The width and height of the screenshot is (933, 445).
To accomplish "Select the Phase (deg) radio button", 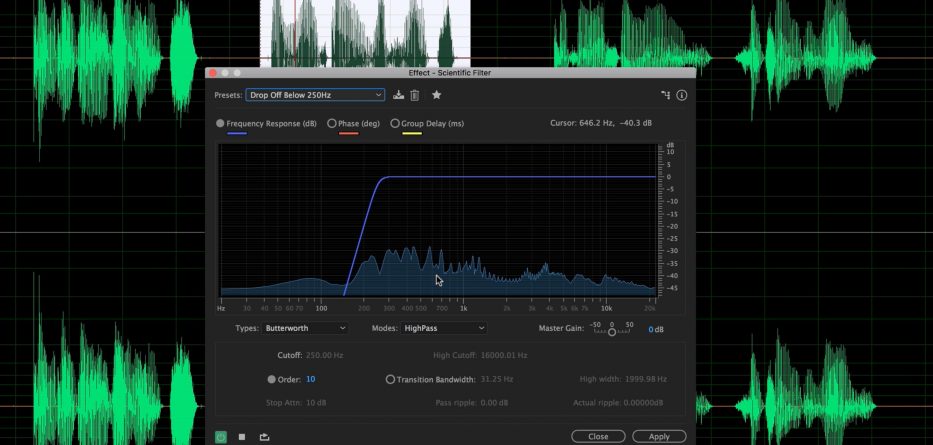I will (x=332, y=123).
